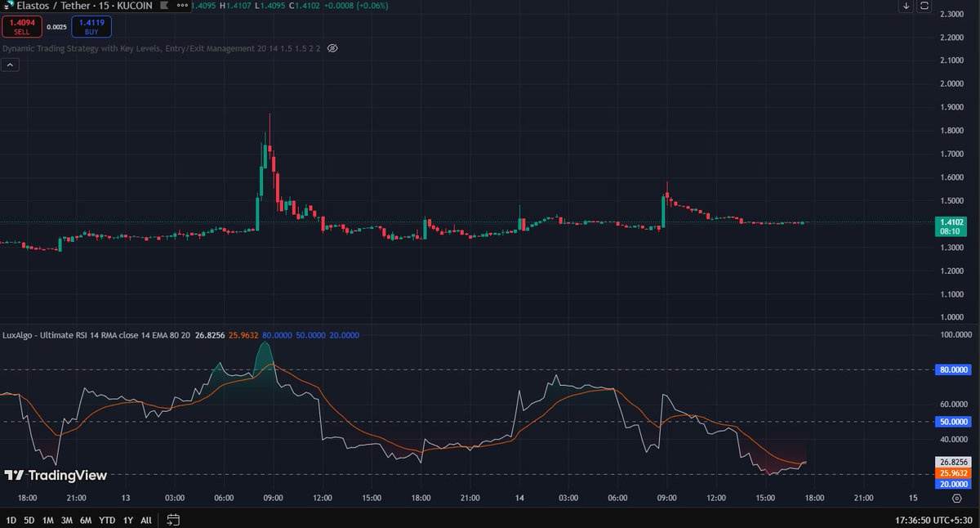The width and height of the screenshot is (980, 528).
Task: Collapse the indicator legend with chevron button
Action: tap(11, 65)
